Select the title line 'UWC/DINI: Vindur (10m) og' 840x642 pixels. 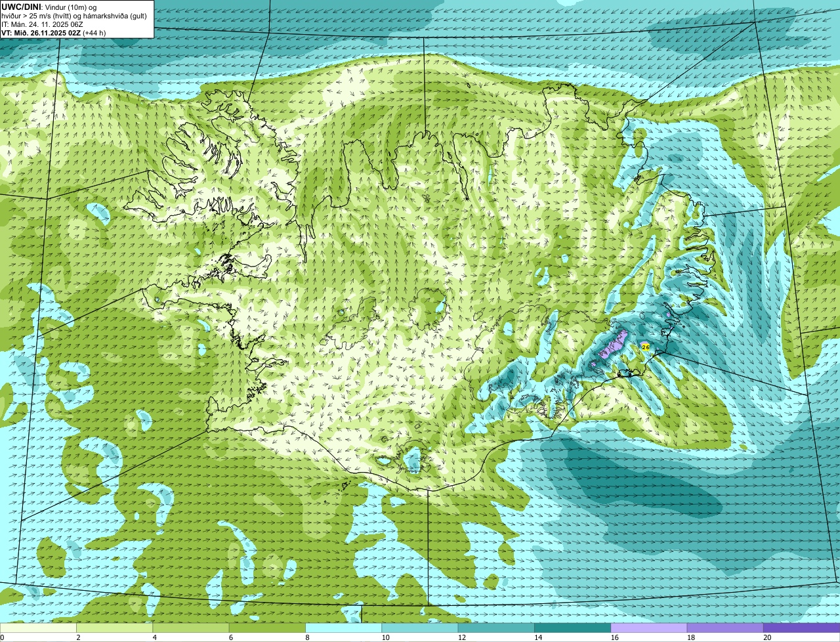tap(49, 7)
